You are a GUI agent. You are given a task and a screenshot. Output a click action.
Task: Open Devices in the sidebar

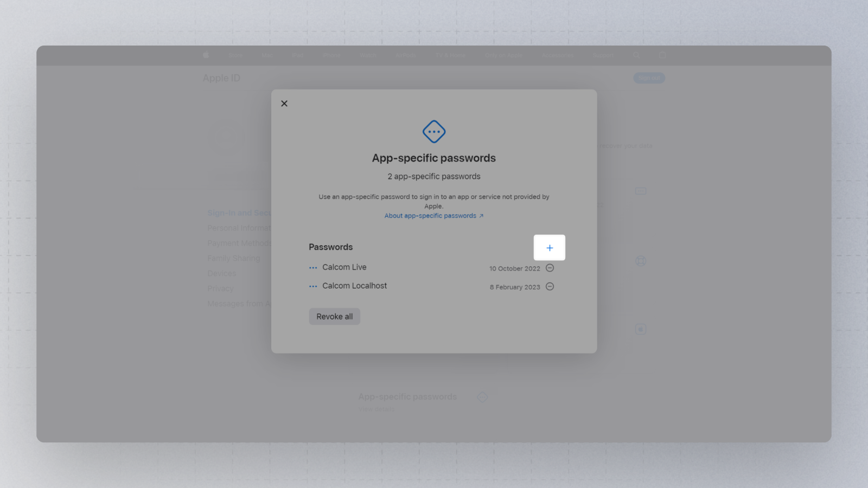pyautogui.click(x=221, y=273)
